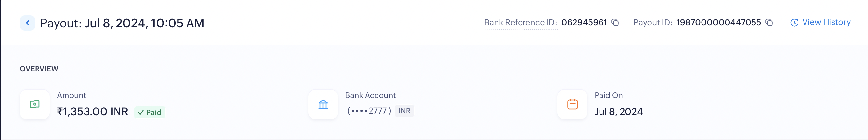Viewport: 868px width, 140px height.
Task: Click the Bank Account label
Action: click(x=370, y=95)
